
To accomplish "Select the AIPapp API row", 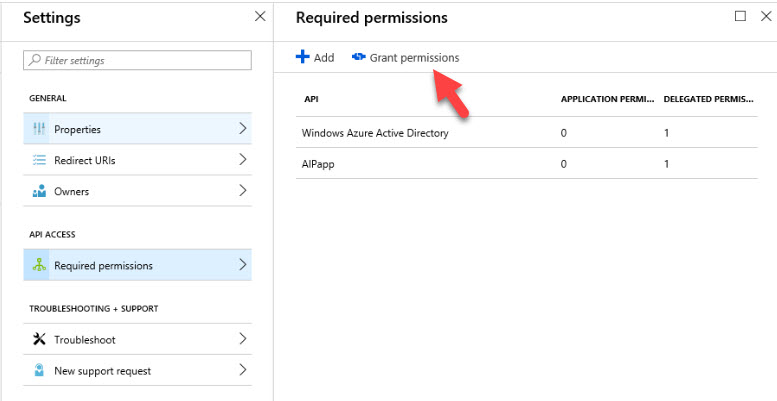I will (527, 164).
